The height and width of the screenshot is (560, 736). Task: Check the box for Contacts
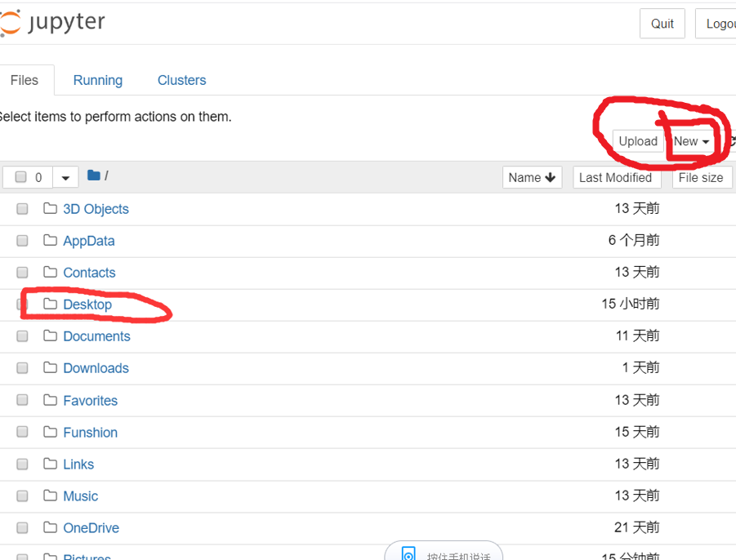click(x=22, y=273)
